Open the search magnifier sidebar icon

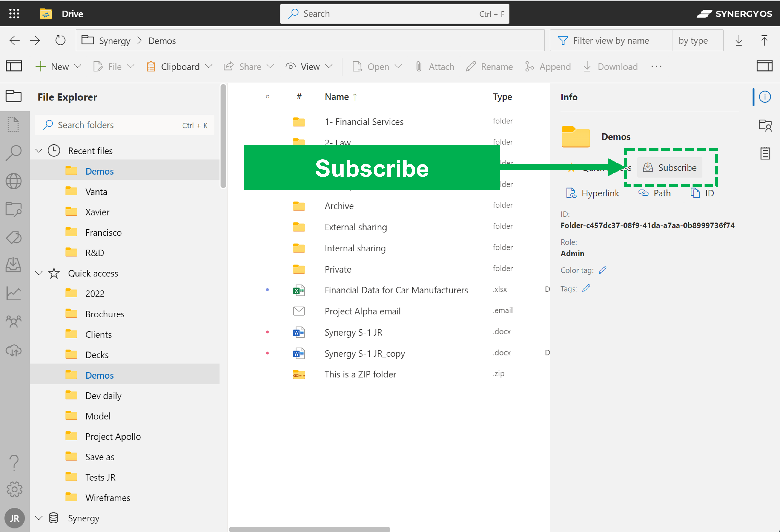pyautogui.click(x=14, y=153)
